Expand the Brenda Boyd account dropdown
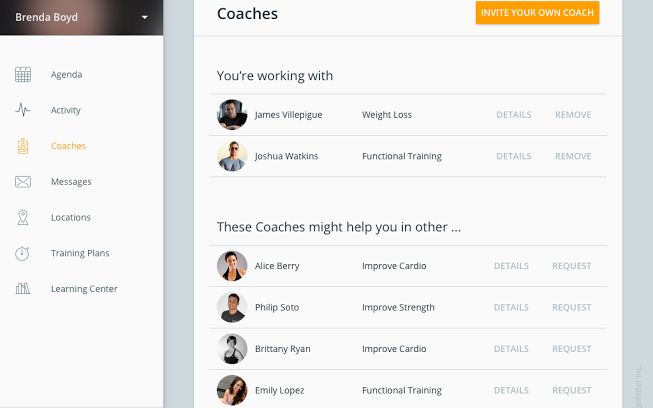Screen dimensions: 653x408 click(x=145, y=17)
